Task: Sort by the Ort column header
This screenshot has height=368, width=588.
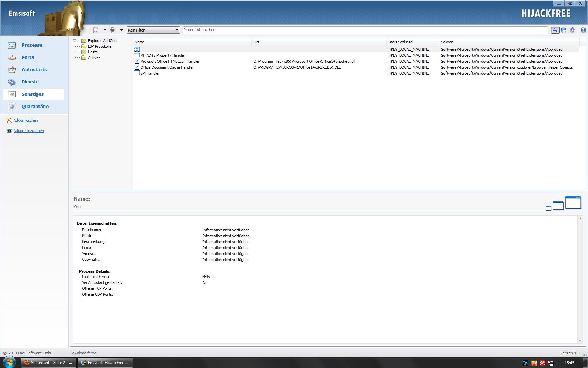Action: coord(319,42)
